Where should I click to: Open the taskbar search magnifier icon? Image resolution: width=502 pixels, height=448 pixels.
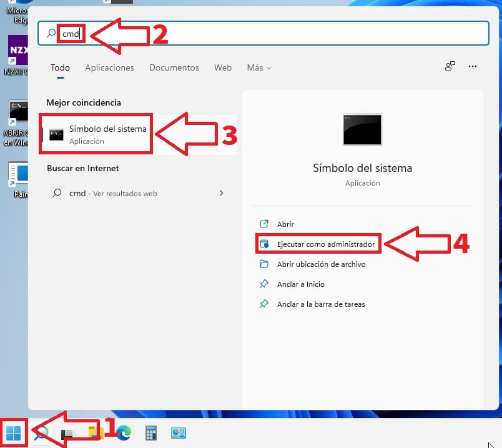(41, 434)
